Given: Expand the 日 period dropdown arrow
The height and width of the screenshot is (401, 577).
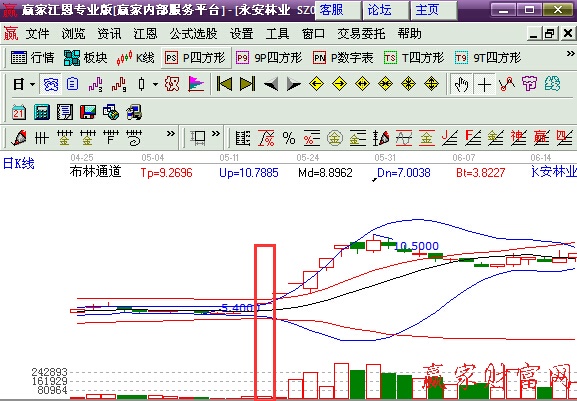Looking at the screenshot, I should point(32,84).
